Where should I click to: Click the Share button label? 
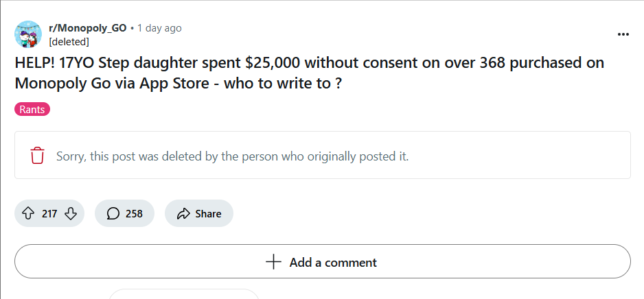(208, 214)
